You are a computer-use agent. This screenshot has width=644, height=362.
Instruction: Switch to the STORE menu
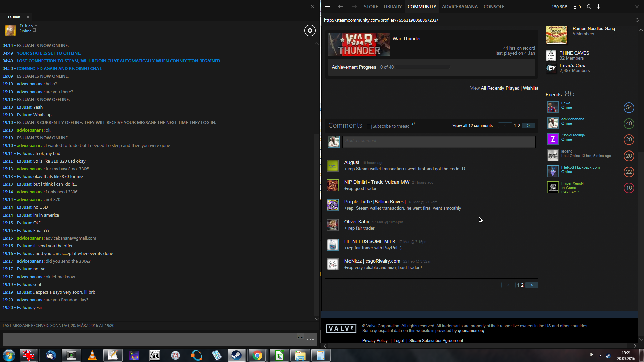pyautogui.click(x=371, y=7)
